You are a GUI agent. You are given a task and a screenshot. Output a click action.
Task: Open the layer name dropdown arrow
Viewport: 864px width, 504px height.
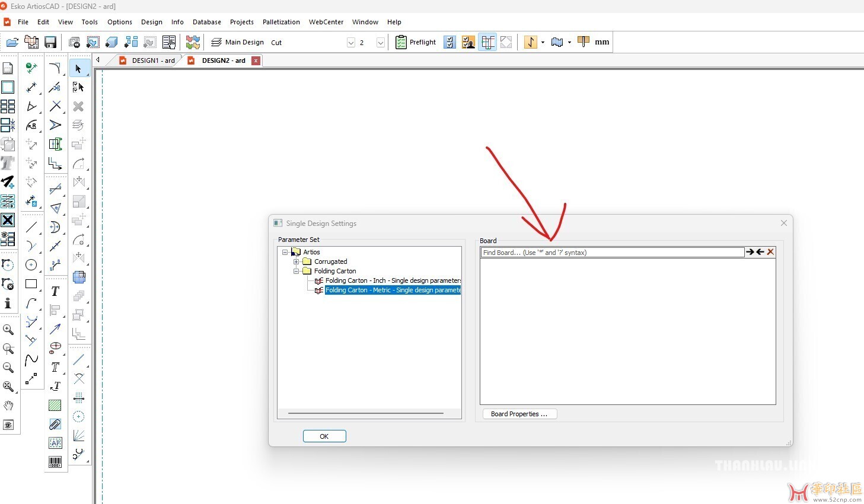pos(350,43)
